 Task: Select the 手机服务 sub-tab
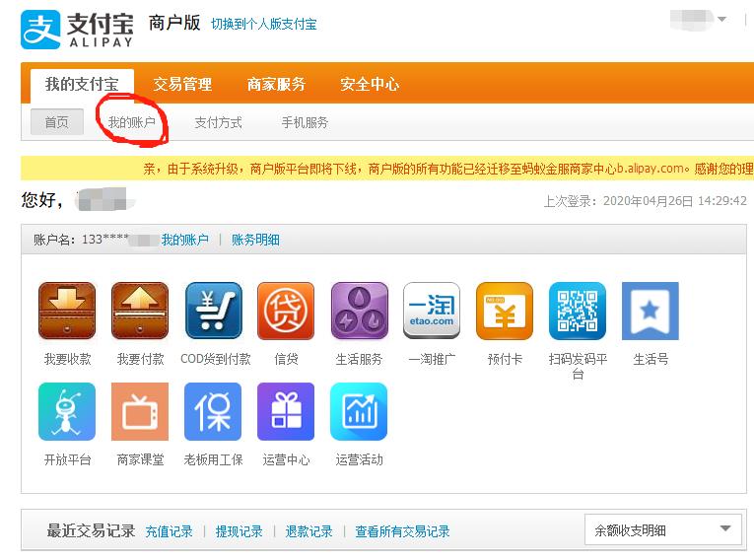[305, 122]
